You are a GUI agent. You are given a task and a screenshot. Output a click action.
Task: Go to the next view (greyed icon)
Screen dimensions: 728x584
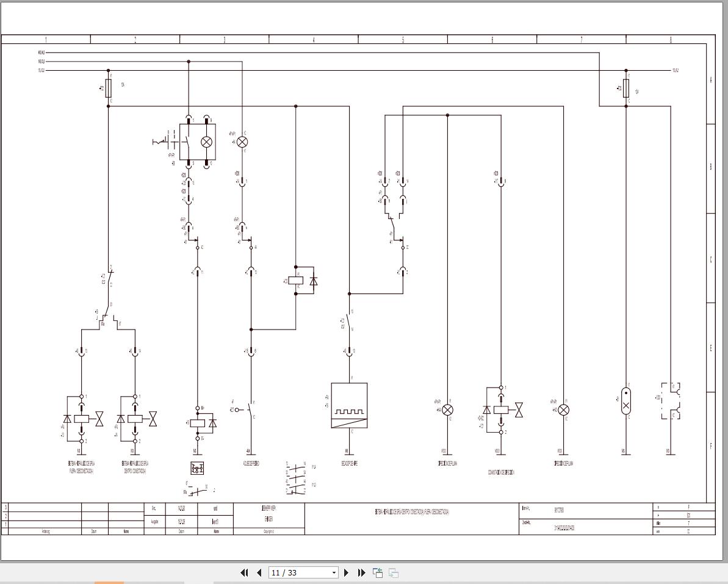[393, 573]
